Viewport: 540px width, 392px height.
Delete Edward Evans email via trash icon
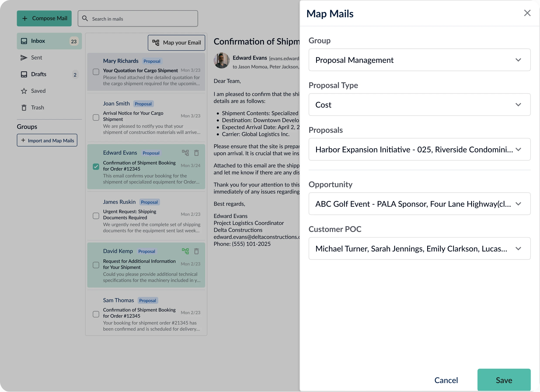coord(196,153)
